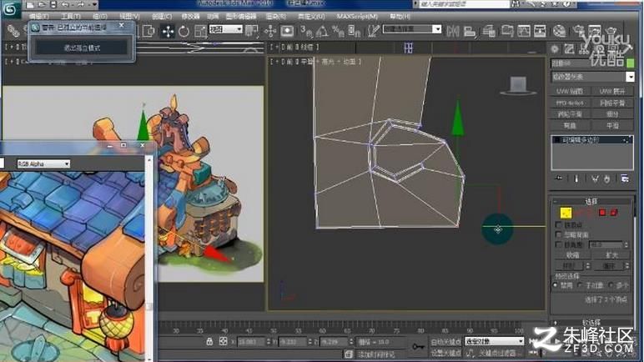Screen dimensions: 644x362
Task: Activate the Select and Scale tool
Action: click(200, 31)
